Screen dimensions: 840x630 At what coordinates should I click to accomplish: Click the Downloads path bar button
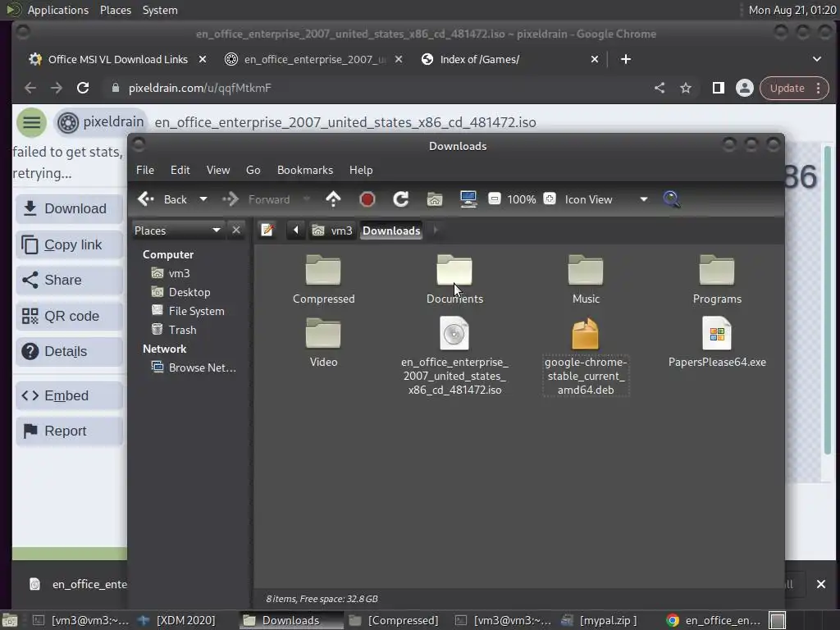click(391, 231)
